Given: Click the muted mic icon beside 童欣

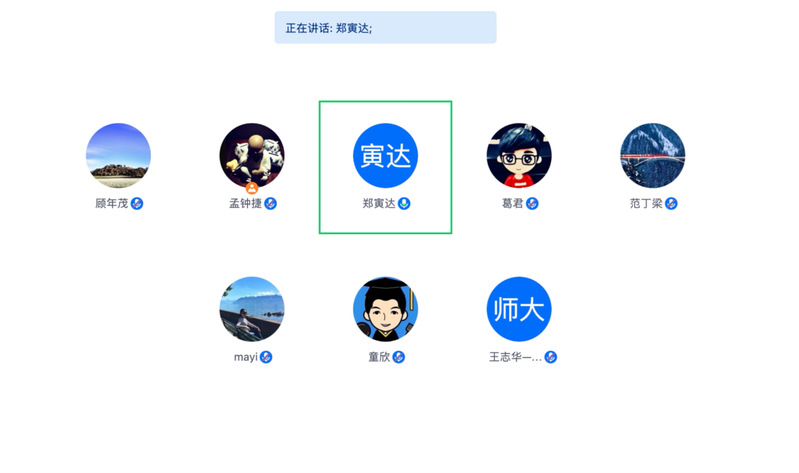Looking at the screenshot, I should 398,357.
